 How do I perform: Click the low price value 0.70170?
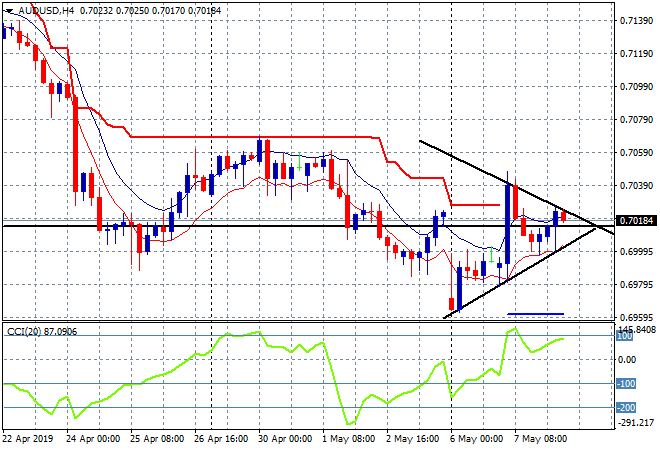168,11
